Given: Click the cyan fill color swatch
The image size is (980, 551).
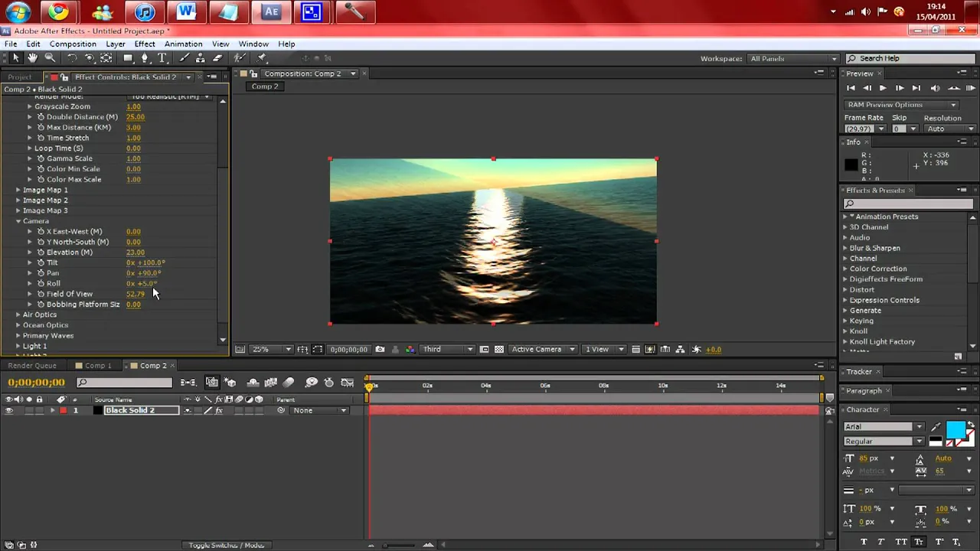Looking at the screenshot, I should pos(955,429).
